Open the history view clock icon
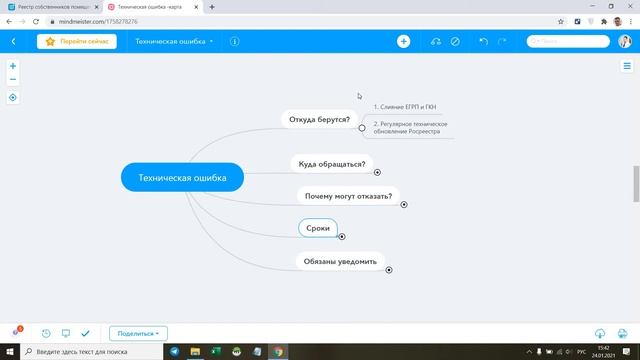This screenshot has height=360, width=640. click(46, 333)
